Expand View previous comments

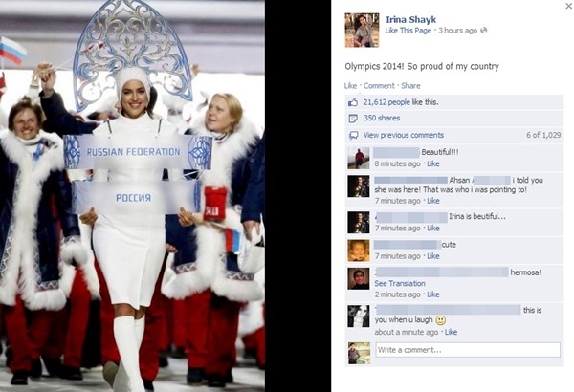point(404,135)
